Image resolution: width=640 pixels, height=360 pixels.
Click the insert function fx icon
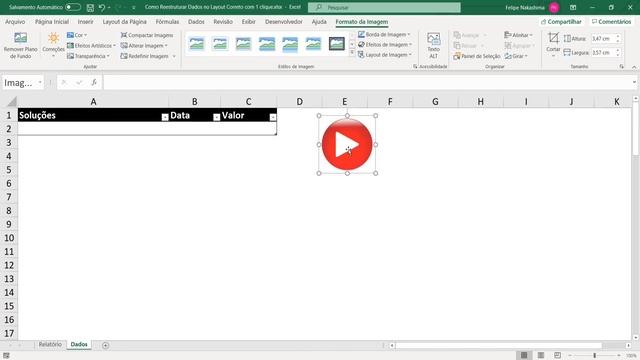pos(94,82)
